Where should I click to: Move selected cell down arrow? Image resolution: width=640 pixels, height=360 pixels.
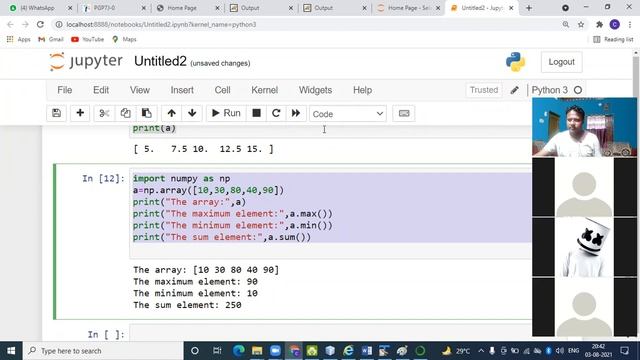192,113
